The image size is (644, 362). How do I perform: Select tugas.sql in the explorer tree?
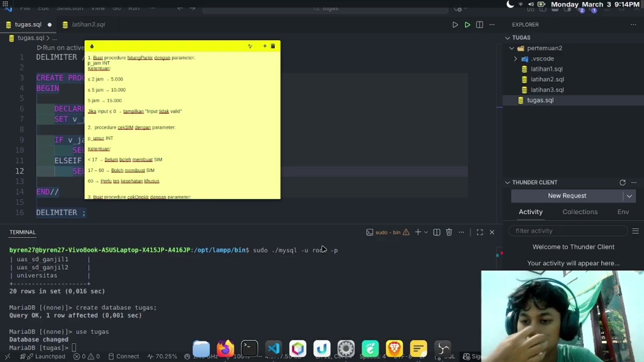click(540, 100)
